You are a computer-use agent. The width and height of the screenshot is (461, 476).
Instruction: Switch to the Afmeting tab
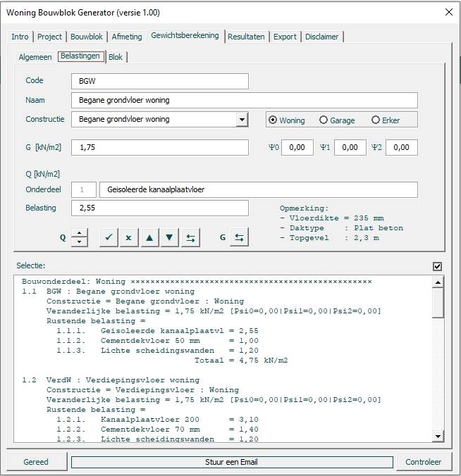[127, 37]
